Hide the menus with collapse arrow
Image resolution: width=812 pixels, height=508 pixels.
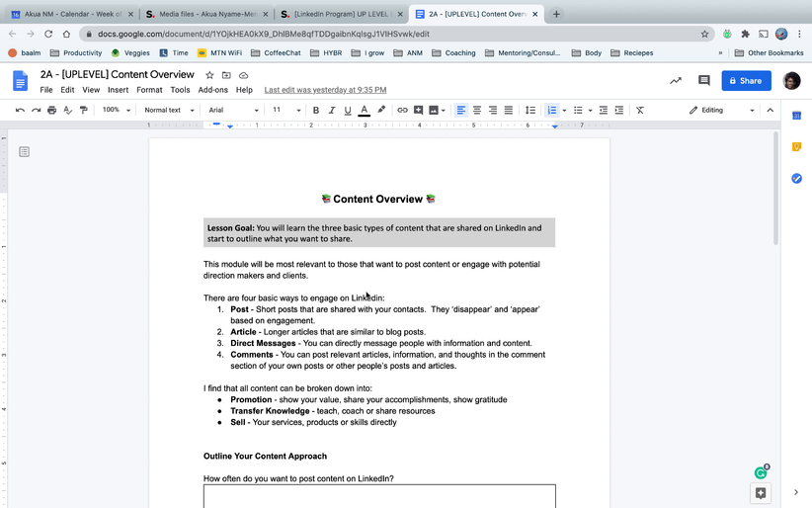point(771,110)
